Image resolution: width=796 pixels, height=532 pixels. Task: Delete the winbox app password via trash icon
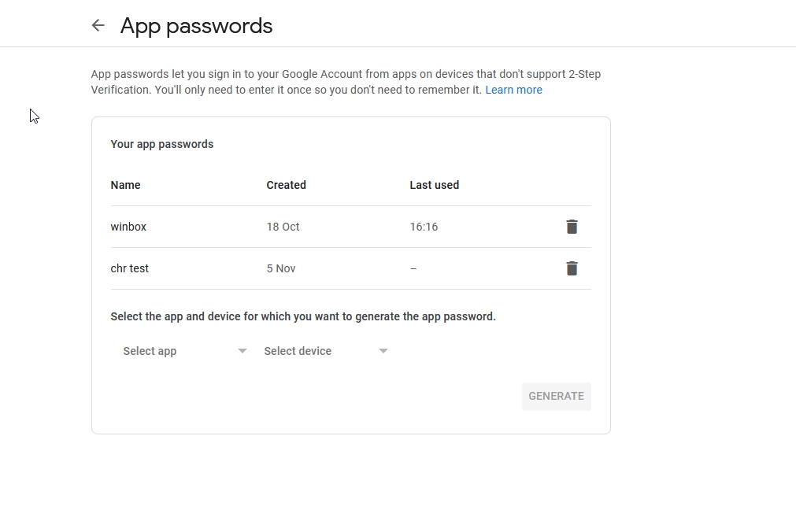[x=572, y=227]
